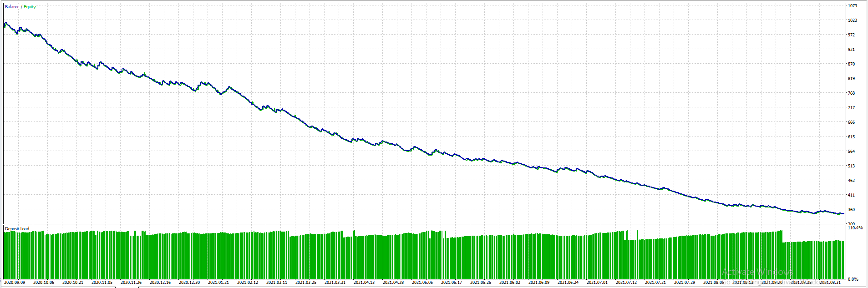This screenshot has height=288, width=868.
Task: Click the 2021.06.24 date label
Action: (x=568, y=283)
